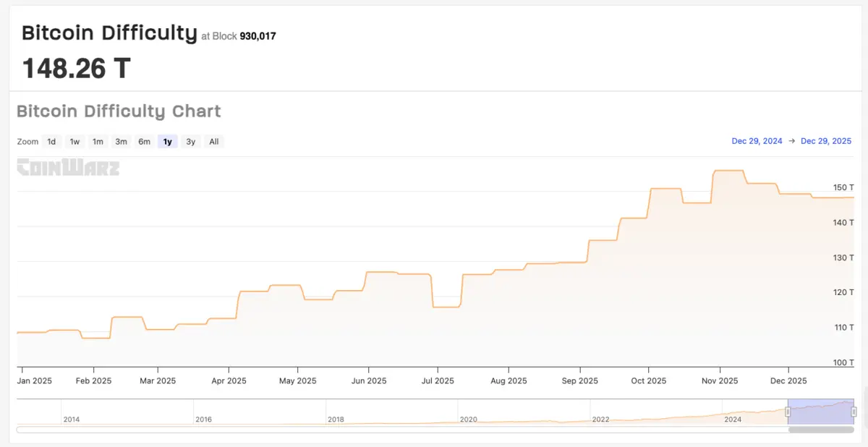Select the 3m zoom range

pyautogui.click(x=121, y=141)
